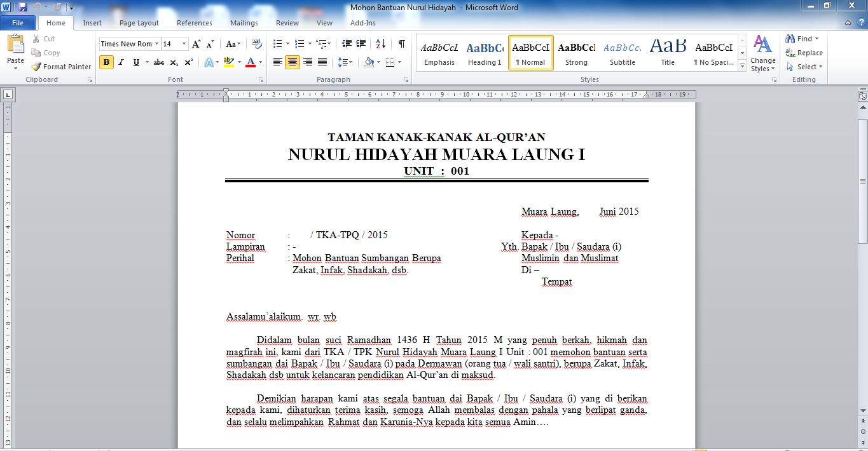The height and width of the screenshot is (451, 868).
Task: Expand the multilevel list dropdown
Action: pos(329,44)
